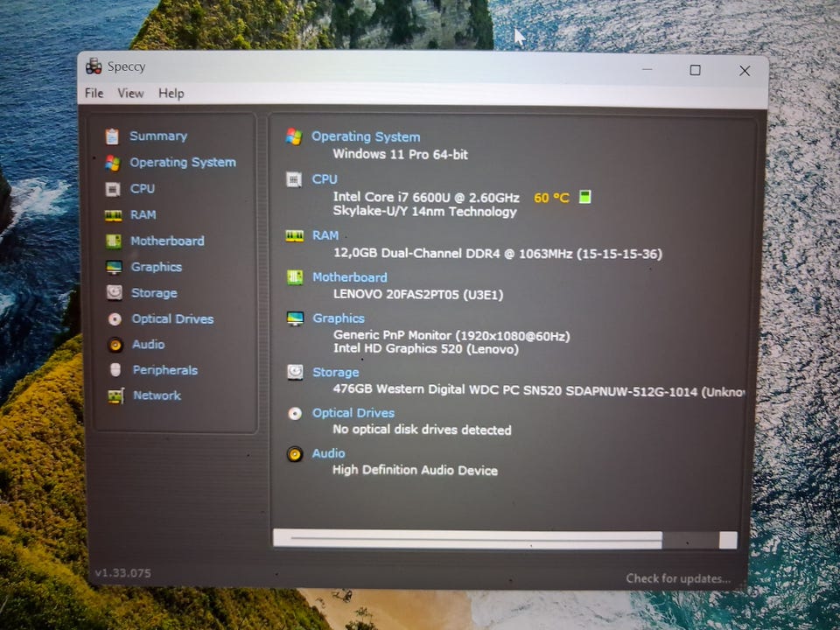
Task: Click the Motherboard icon in sidebar
Action: click(114, 241)
